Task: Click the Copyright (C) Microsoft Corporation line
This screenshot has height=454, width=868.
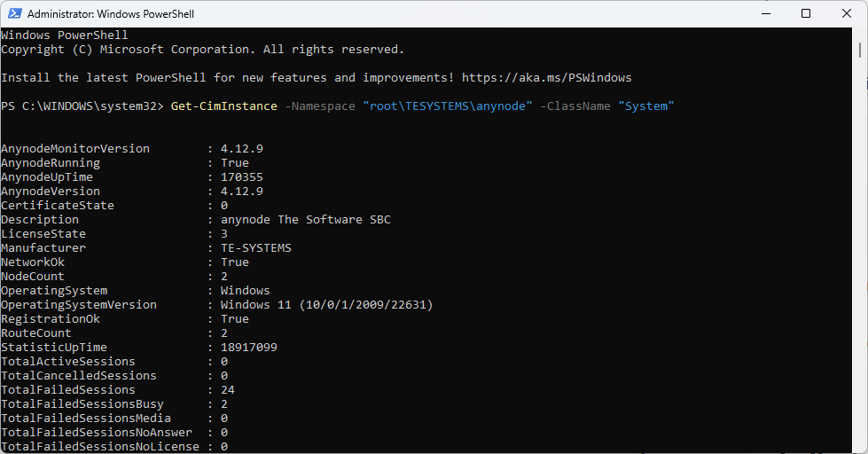Action: [x=203, y=50]
